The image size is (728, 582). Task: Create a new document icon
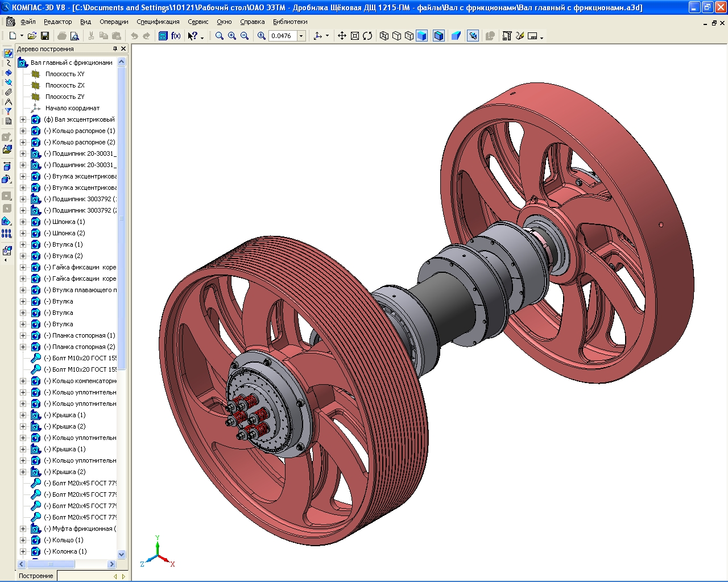pos(13,36)
